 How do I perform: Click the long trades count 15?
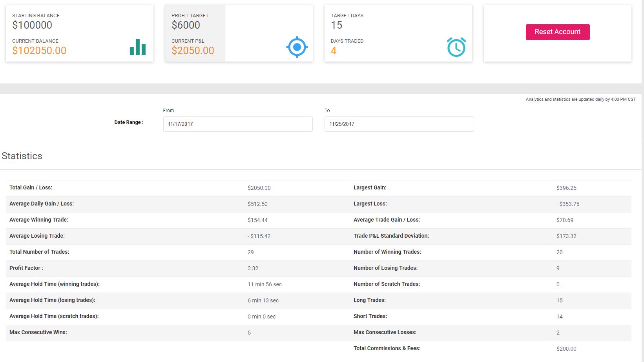[560, 300]
